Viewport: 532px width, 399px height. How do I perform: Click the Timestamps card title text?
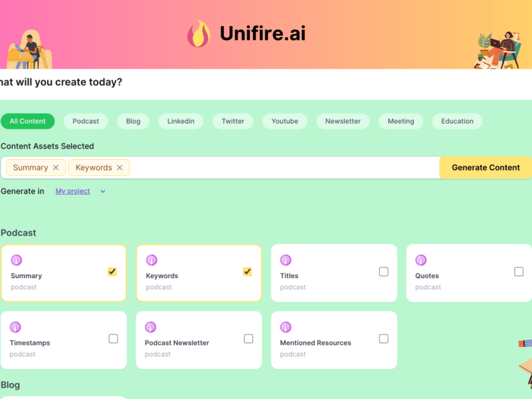[x=30, y=342]
